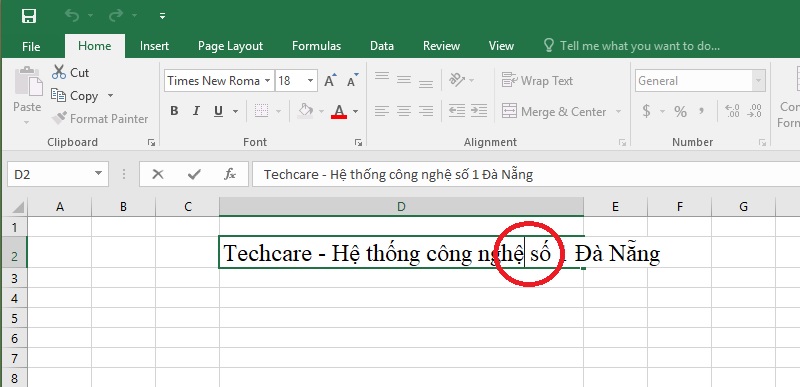Click the formula bar text field
This screenshot has width=800, height=387.
tap(526, 174)
